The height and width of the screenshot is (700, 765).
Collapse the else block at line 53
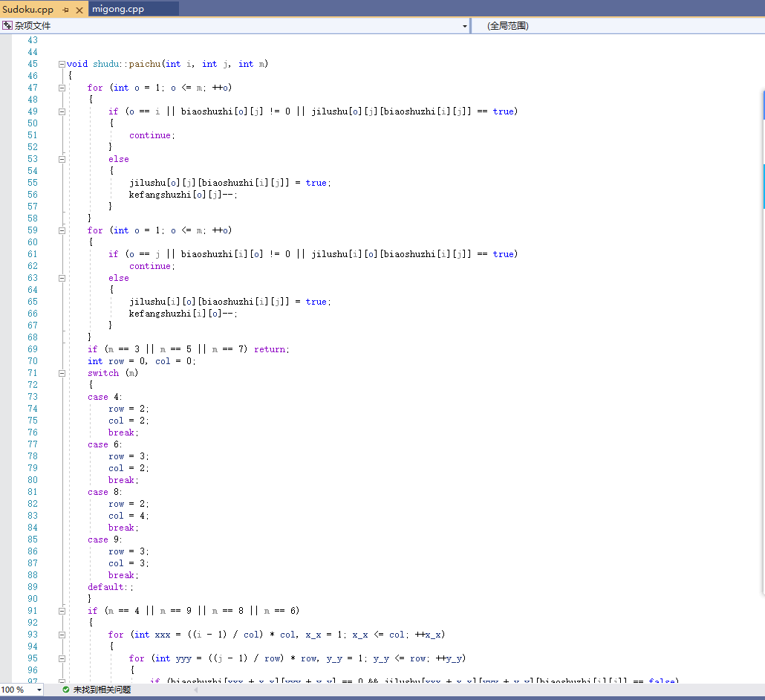[x=62, y=159]
